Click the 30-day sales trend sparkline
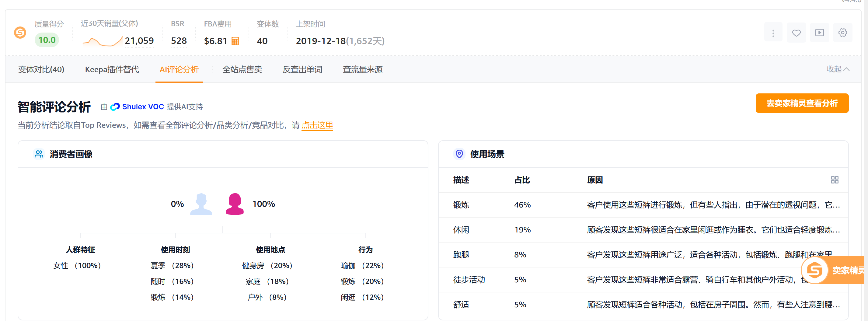 click(102, 41)
